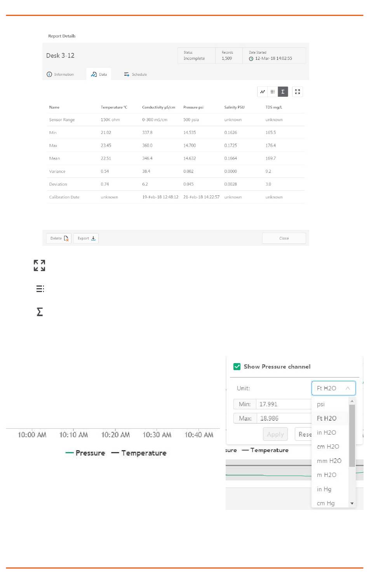Toggle Temperature series in left chart legend
This screenshot has height=588, width=369.
(x=139, y=453)
